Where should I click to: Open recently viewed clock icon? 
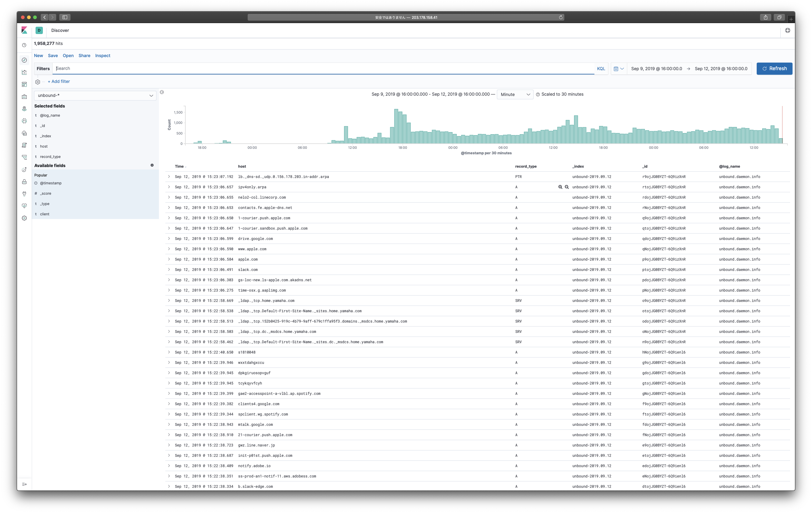(24, 45)
